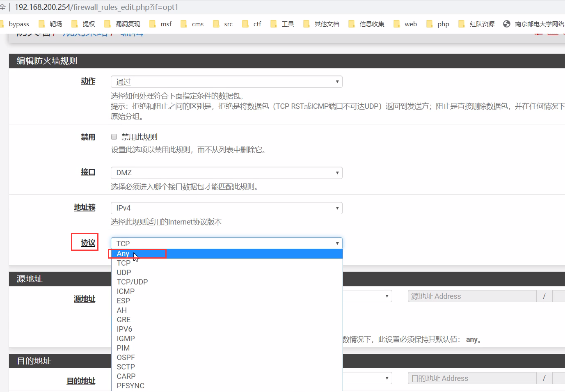This screenshot has height=392, width=565.
Task: Open the 接口 dropdown showing DMZ
Action: pos(226,173)
